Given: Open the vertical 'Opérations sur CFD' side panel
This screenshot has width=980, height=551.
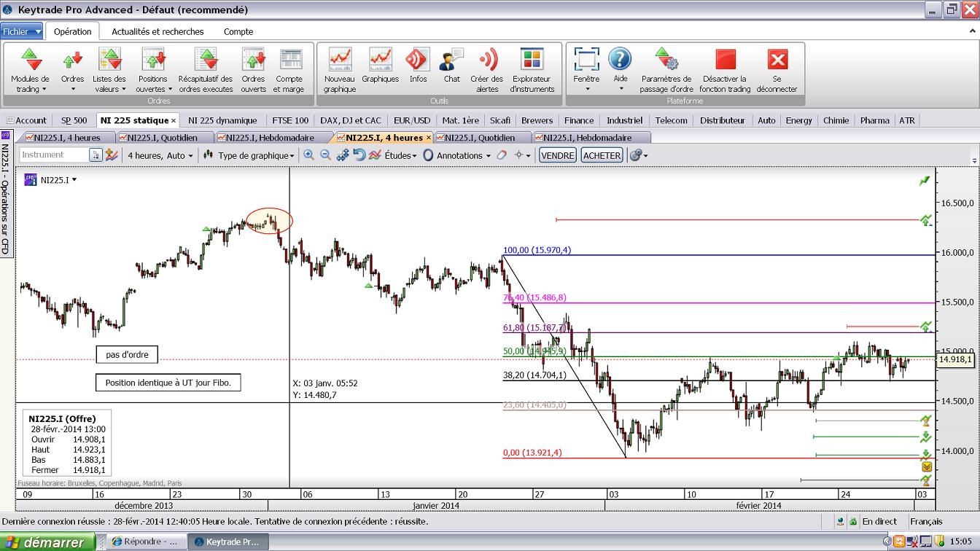Looking at the screenshot, I should [6, 193].
